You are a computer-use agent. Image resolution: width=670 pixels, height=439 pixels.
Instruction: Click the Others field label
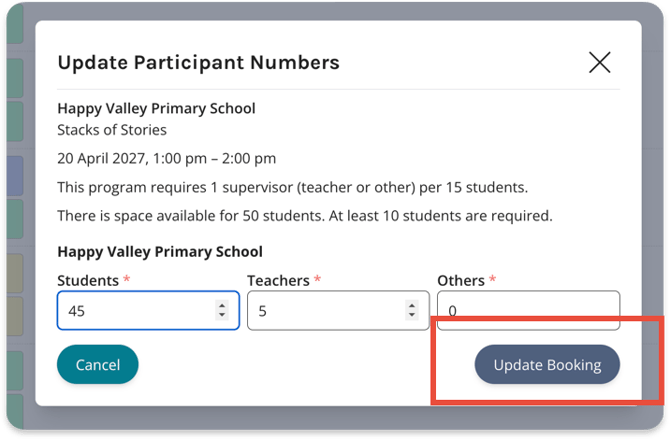(461, 280)
